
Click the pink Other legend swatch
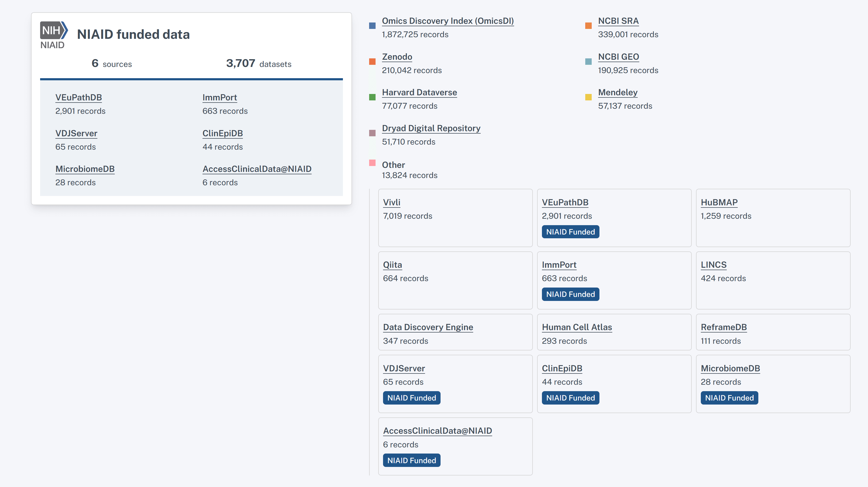tap(372, 163)
